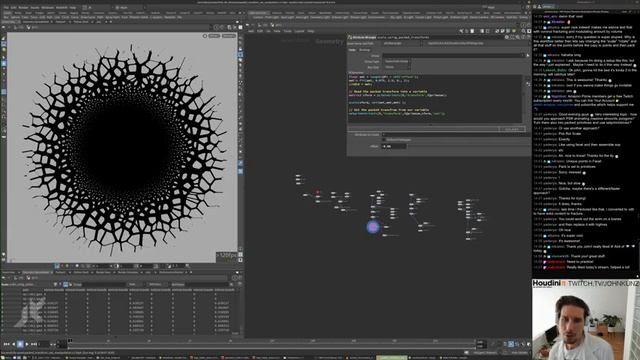
Task: Select the Box shelf tool
Action: 5,17
